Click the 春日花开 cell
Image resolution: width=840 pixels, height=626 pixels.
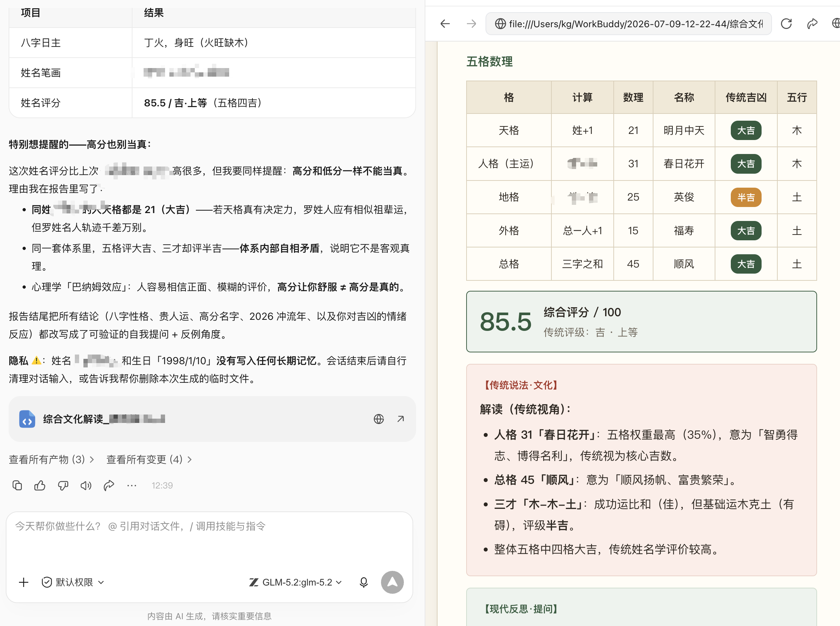pos(684,164)
